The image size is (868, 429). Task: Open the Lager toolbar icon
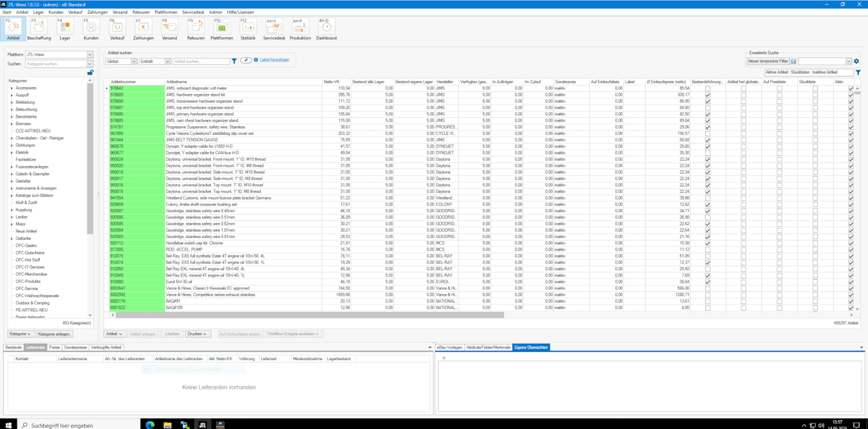(x=65, y=30)
